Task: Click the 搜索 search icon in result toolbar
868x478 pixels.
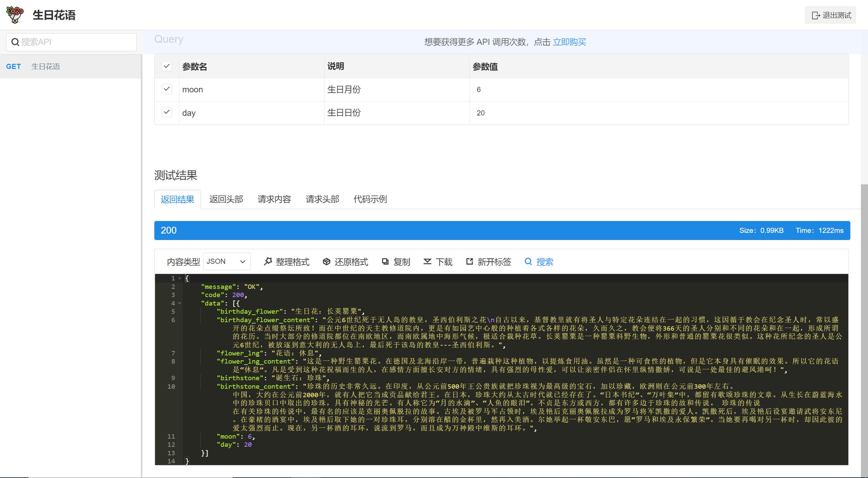Action: [x=529, y=262]
